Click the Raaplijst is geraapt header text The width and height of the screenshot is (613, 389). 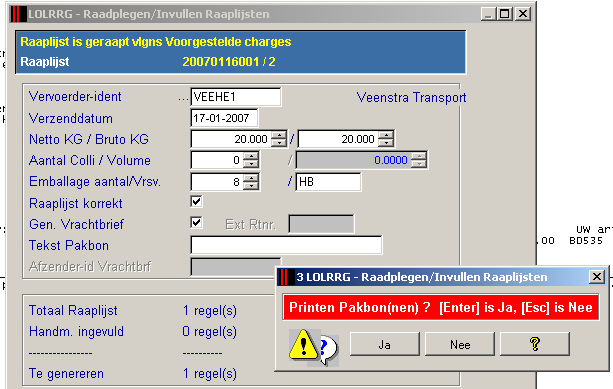pos(156,42)
